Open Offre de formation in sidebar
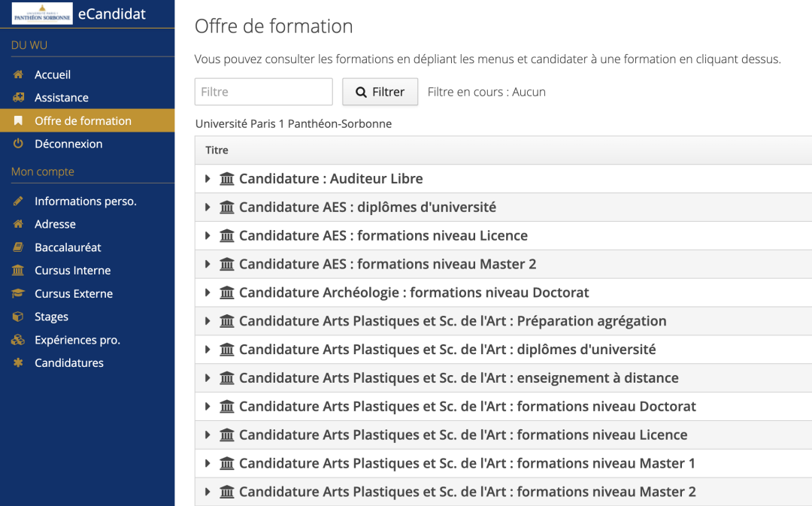This screenshot has height=506, width=812. [83, 121]
